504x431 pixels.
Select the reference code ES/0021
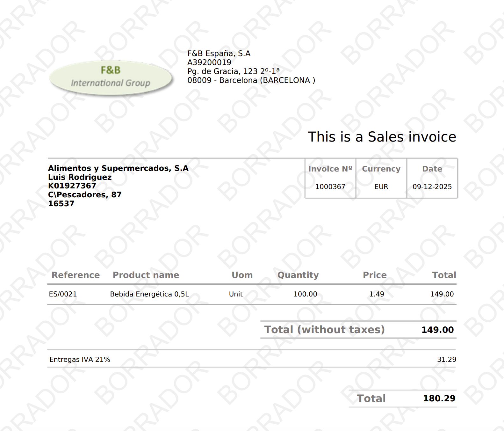tap(63, 294)
